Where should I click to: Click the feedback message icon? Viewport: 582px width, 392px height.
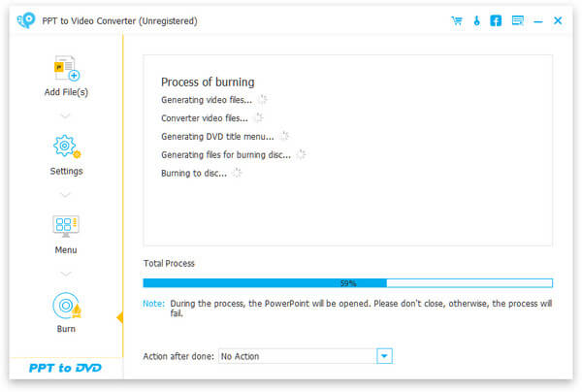(517, 20)
